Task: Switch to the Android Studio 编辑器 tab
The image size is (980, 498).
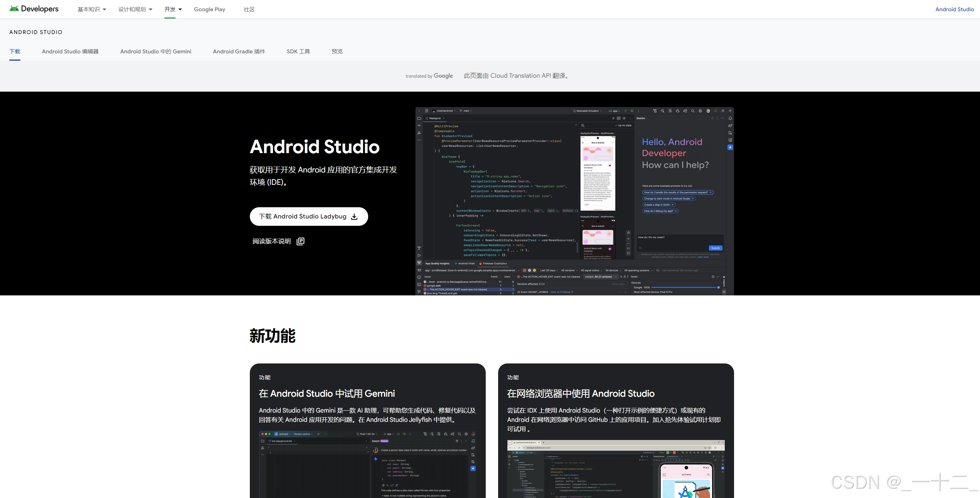Action: pos(70,51)
